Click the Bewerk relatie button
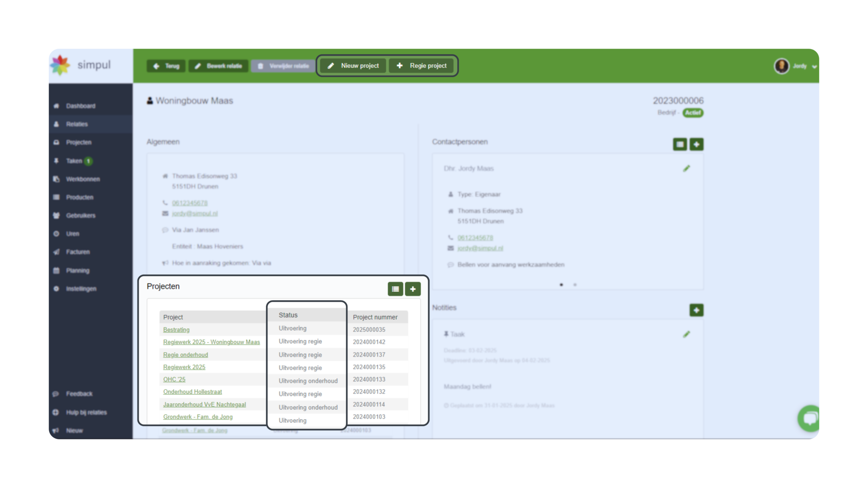The width and height of the screenshot is (868, 488). click(x=218, y=66)
